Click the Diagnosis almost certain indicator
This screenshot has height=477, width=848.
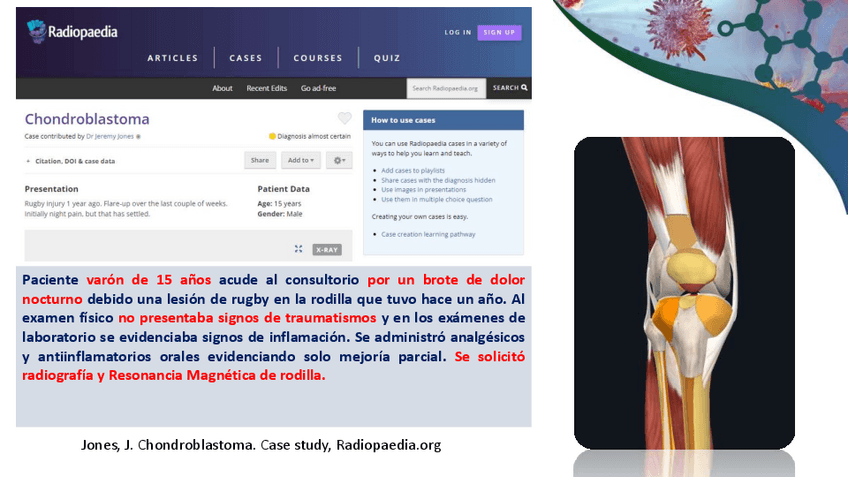coord(310,136)
